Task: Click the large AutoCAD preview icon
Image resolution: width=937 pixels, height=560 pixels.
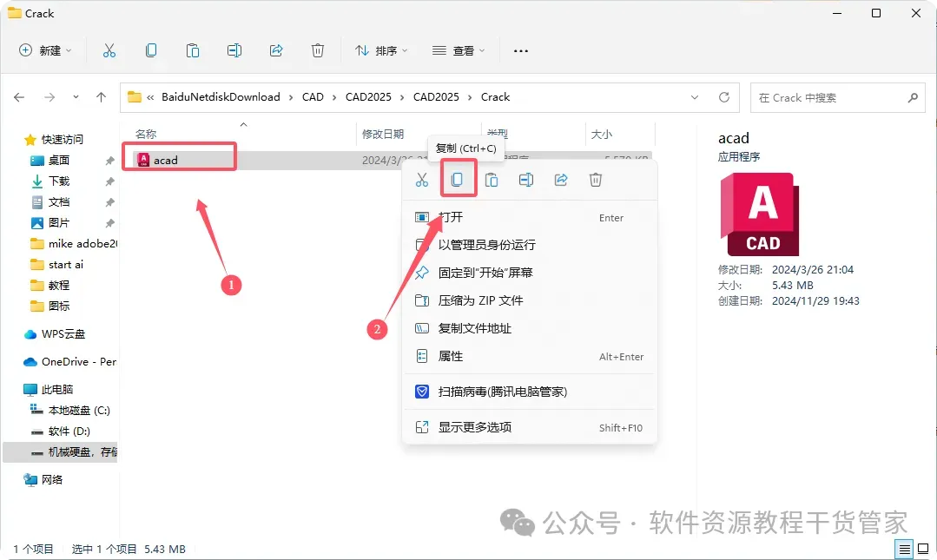Action: 760,214
